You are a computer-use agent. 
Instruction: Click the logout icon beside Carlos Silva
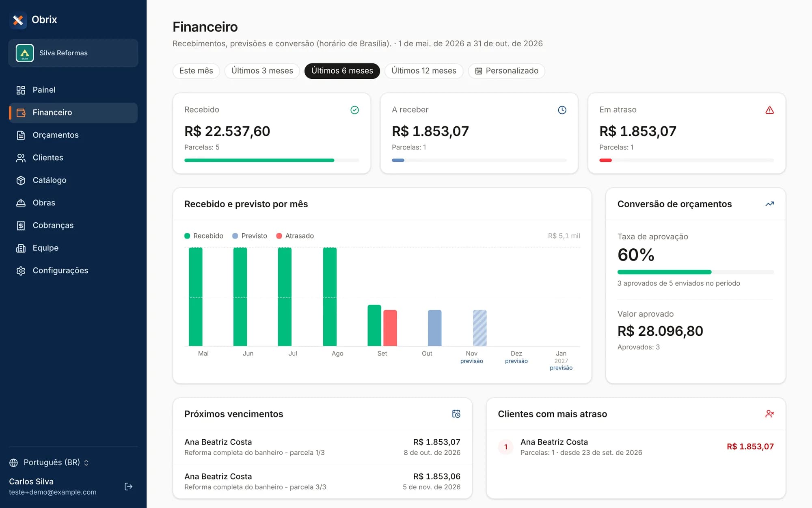(x=128, y=486)
